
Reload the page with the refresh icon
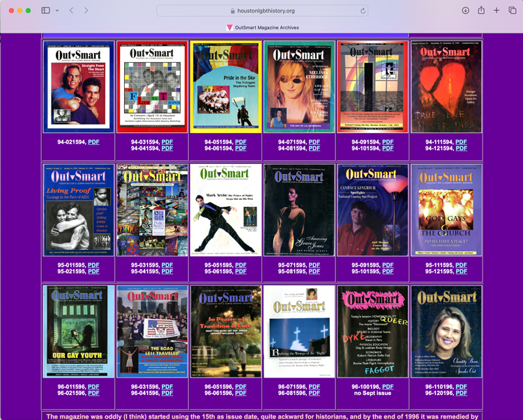click(x=363, y=11)
